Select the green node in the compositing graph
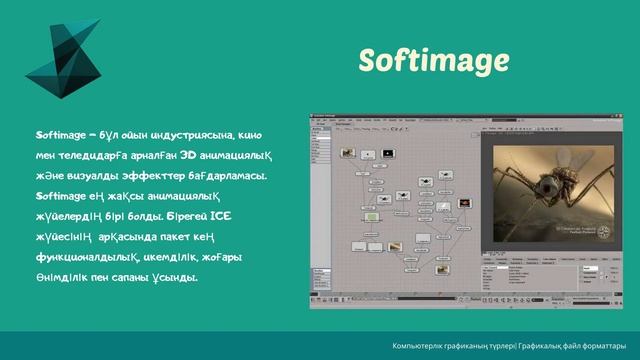640x360 pixels. coord(371,217)
